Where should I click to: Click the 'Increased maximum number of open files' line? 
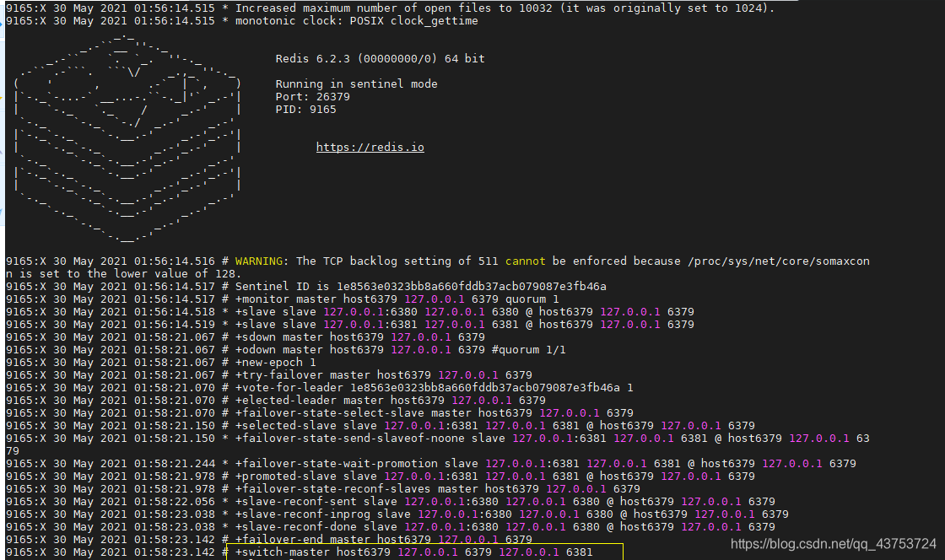coord(390,8)
